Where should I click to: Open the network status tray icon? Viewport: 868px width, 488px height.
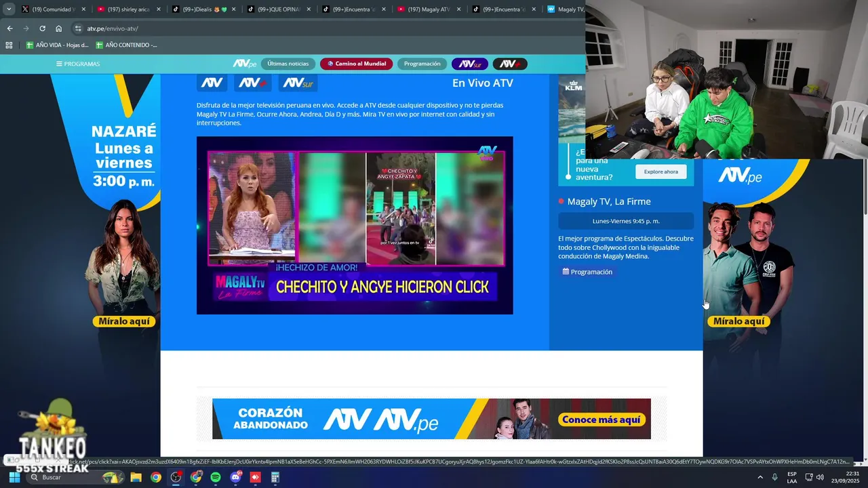(809, 477)
